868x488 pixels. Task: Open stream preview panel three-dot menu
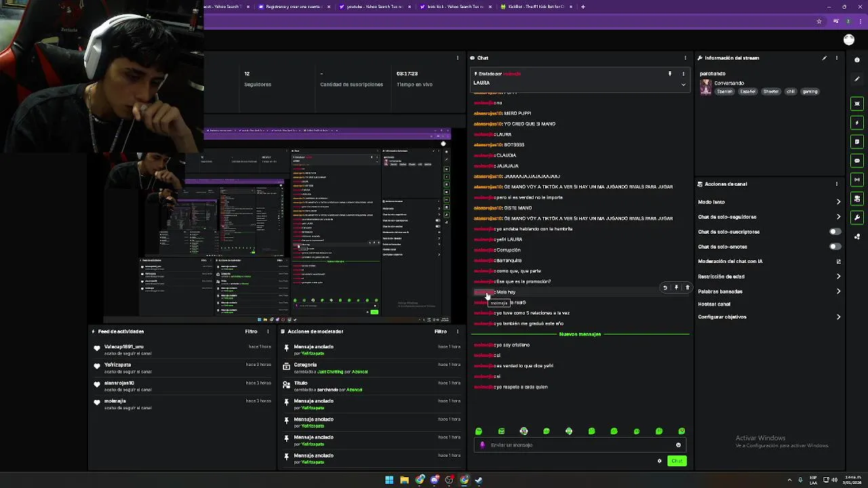coord(458,58)
